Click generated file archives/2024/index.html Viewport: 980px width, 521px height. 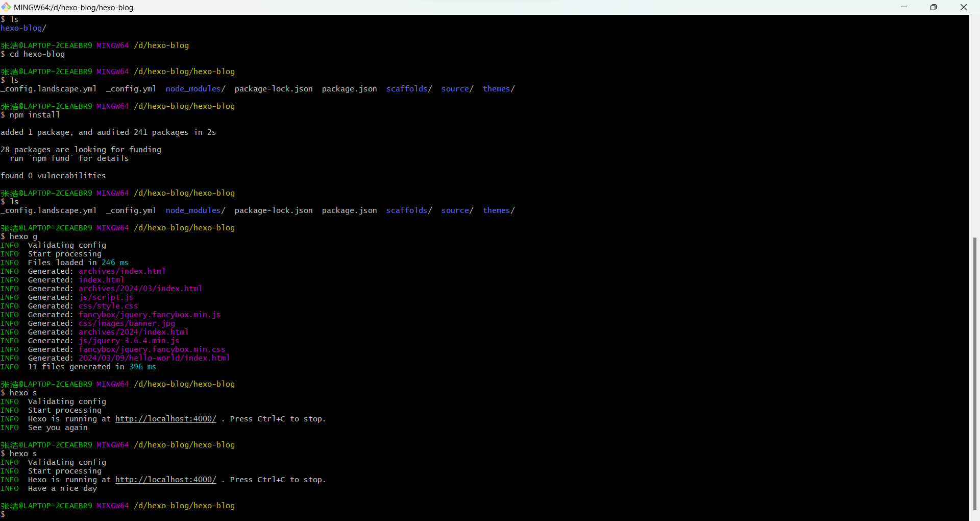[x=134, y=332]
